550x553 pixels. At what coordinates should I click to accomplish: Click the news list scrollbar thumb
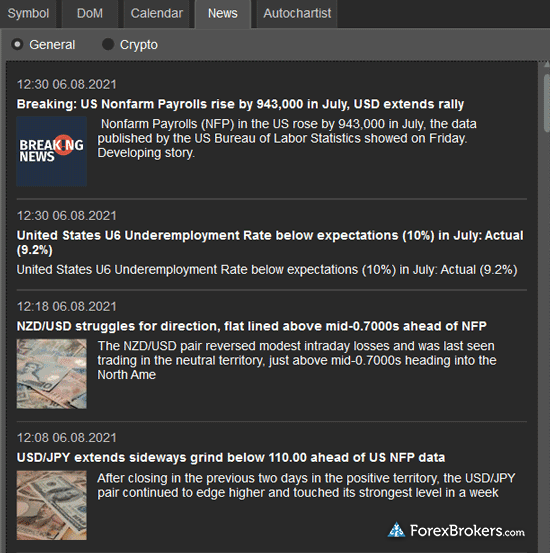coord(547,103)
